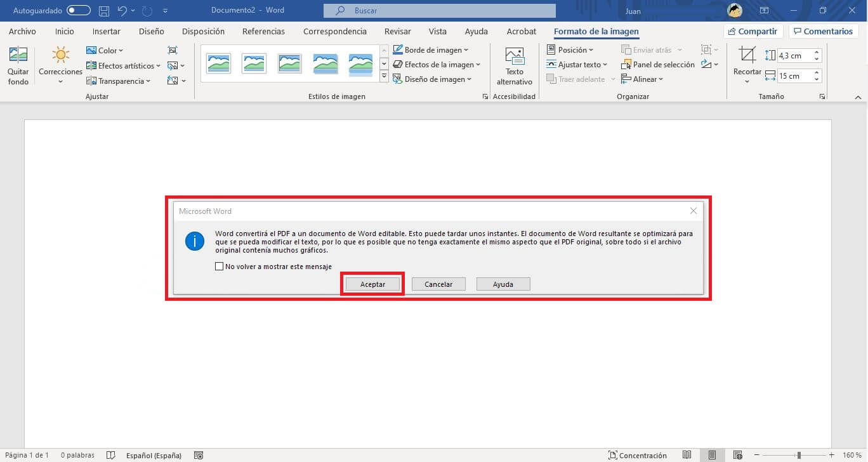Screen dimensions: 868x462
Task: Open Estilos de imagen dialog launcher
Action: coord(485,96)
